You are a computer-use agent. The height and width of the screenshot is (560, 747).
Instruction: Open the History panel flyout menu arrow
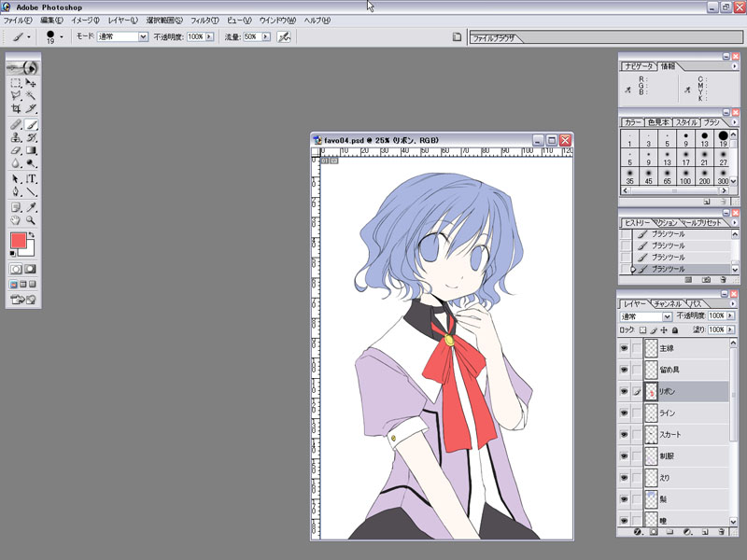click(x=734, y=223)
